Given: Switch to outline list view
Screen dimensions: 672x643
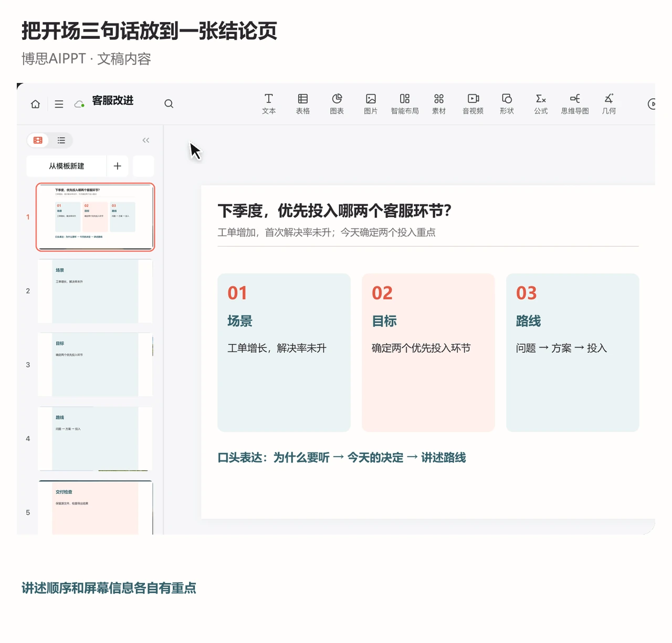Looking at the screenshot, I should (61, 140).
